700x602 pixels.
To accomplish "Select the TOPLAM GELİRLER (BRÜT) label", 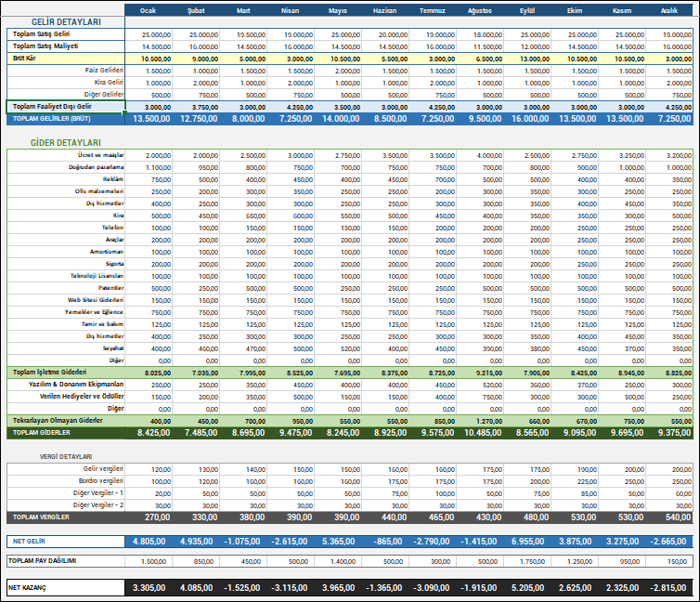I will coord(52,118).
